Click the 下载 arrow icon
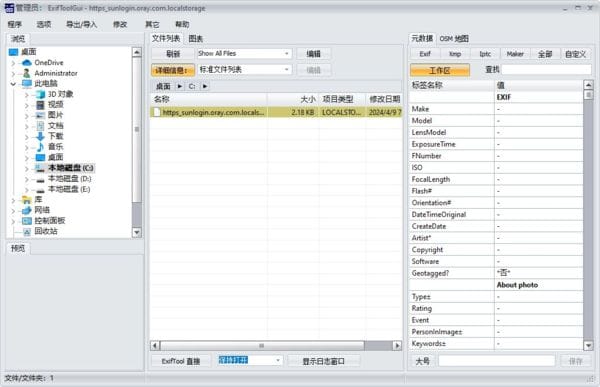 pos(40,136)
